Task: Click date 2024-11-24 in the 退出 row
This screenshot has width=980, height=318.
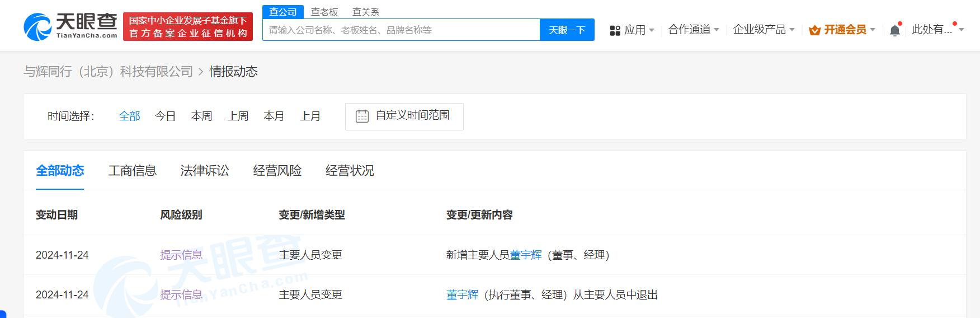Action: coord(62,294)
